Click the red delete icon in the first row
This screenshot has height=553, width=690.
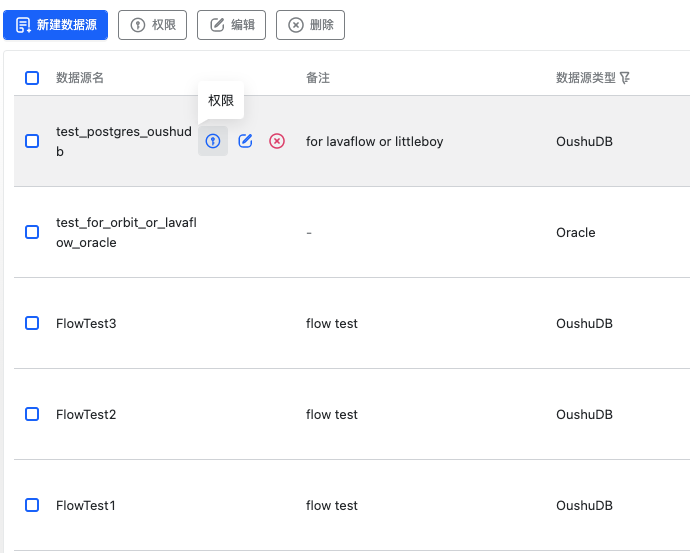pos(277,141)
